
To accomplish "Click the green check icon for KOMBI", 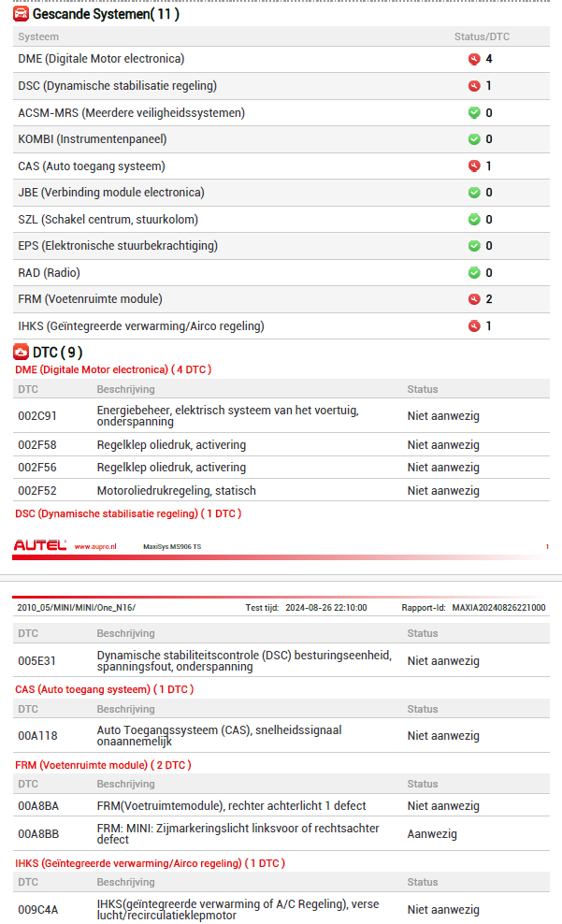I will [x=474, y=139].
